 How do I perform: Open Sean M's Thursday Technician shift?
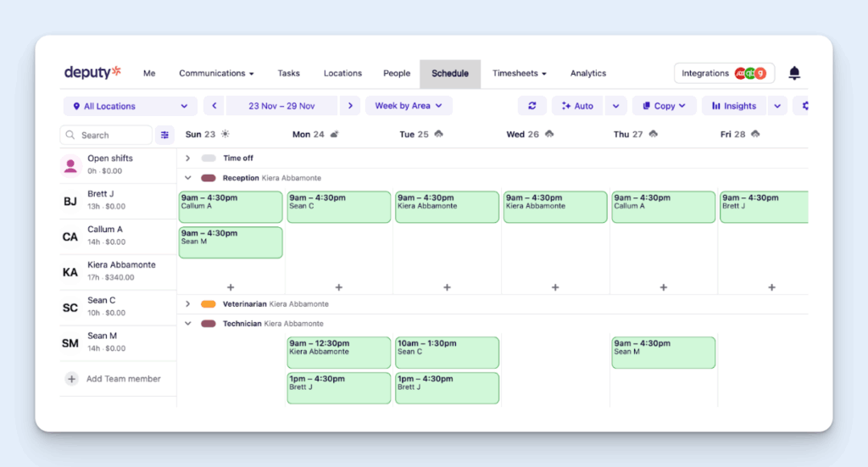[x=663, y=353]
